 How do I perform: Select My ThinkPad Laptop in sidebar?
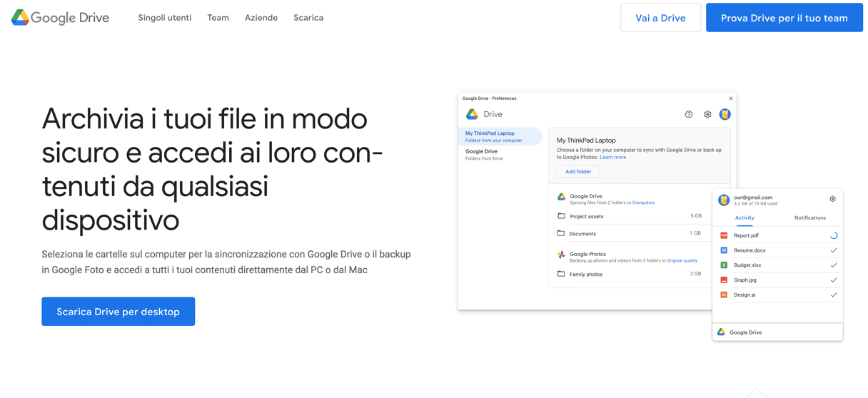500,136
